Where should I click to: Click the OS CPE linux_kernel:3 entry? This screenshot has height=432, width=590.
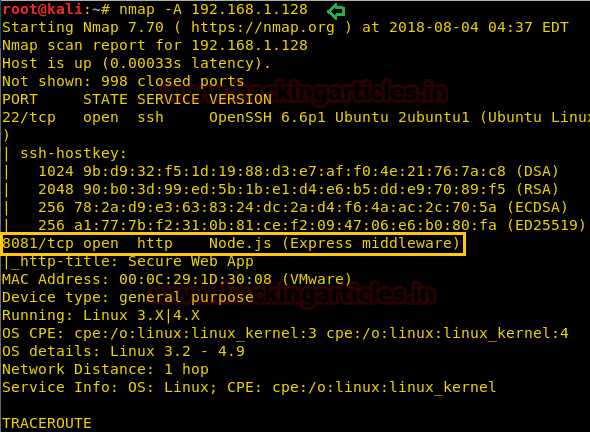pyautogui.click(x=195, y=333)
